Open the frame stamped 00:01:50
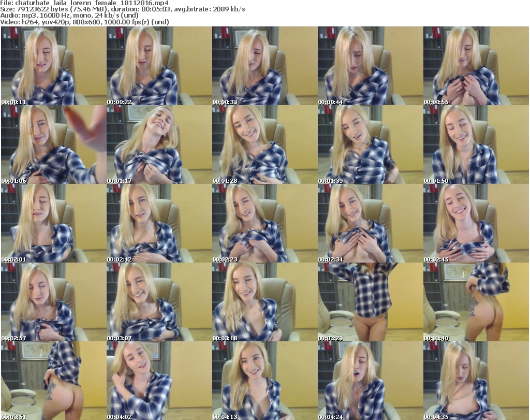 tap(476, 144)
